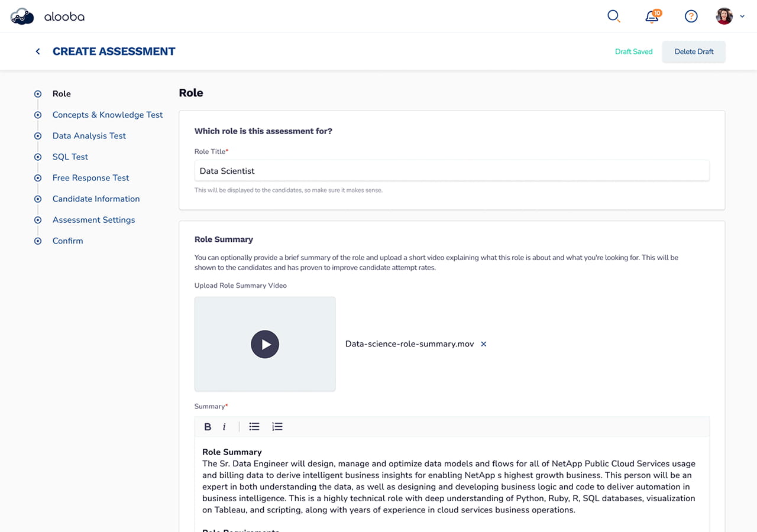Click the step bullet beside SQL Test
Viewport: 757px width, 532px height.
[38, 157]
